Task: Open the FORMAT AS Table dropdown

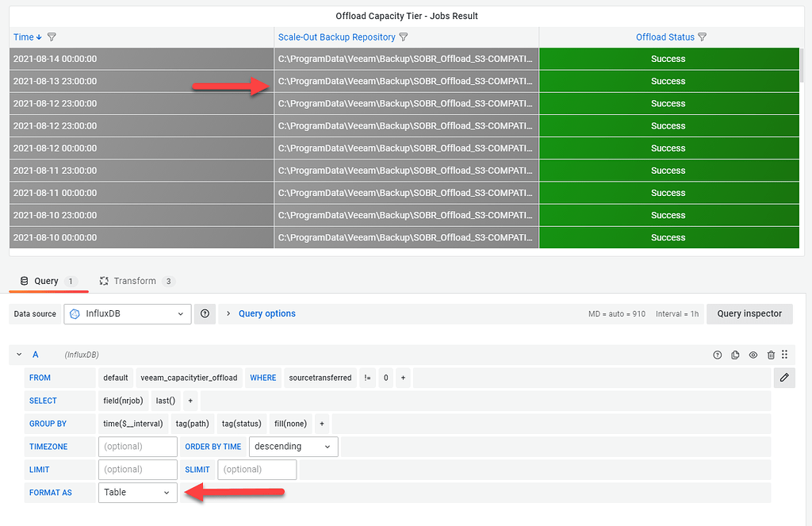Action: tap(137, 493)
